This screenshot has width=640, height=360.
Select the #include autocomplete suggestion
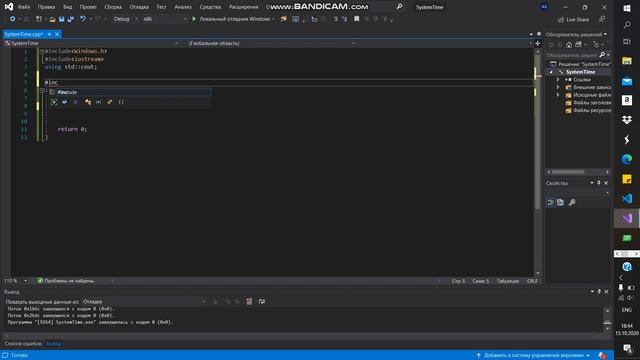[129, 92]
